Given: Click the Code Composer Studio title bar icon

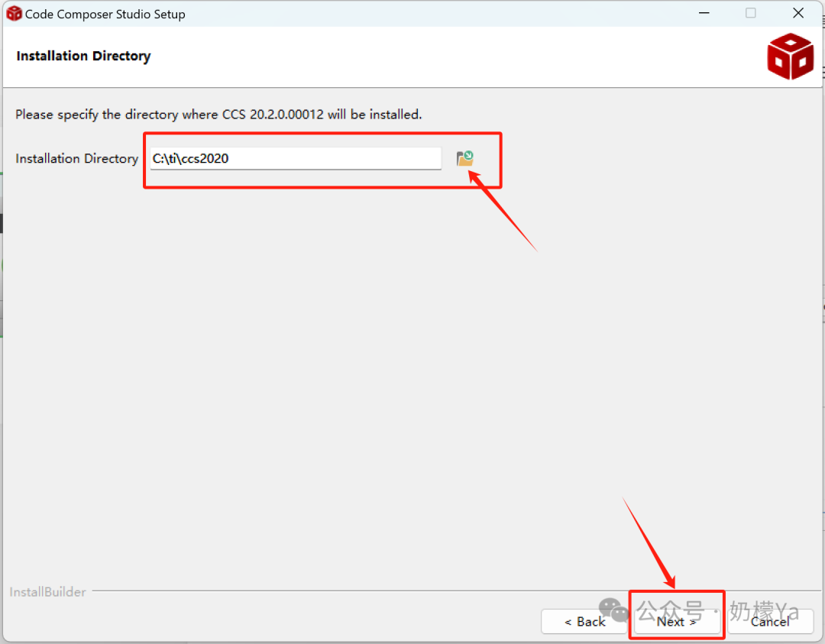Looking at the screenshot, I should tap(15, 14).
